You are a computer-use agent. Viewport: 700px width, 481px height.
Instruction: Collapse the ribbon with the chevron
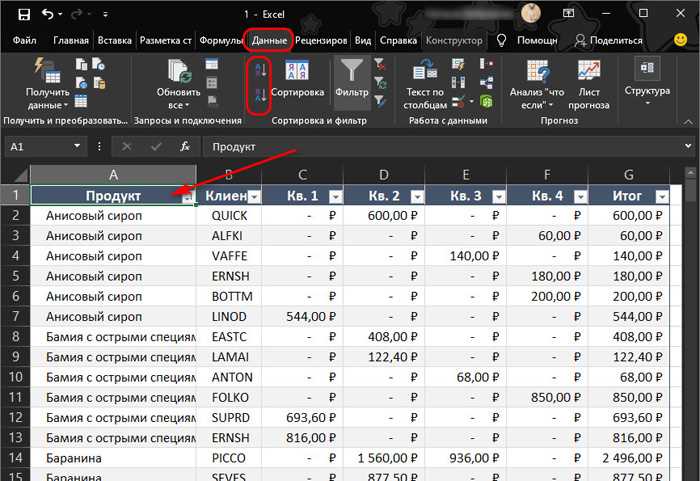[x=688, y=121]
